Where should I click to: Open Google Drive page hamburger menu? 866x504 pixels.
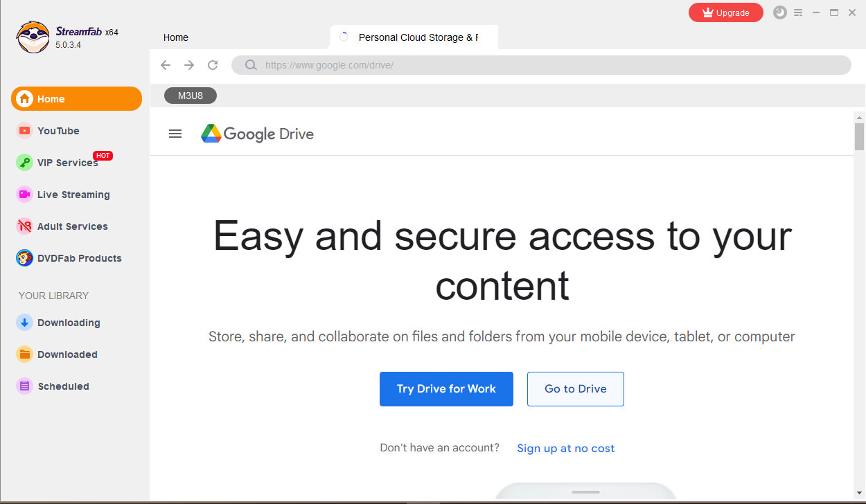pos(175,134)
